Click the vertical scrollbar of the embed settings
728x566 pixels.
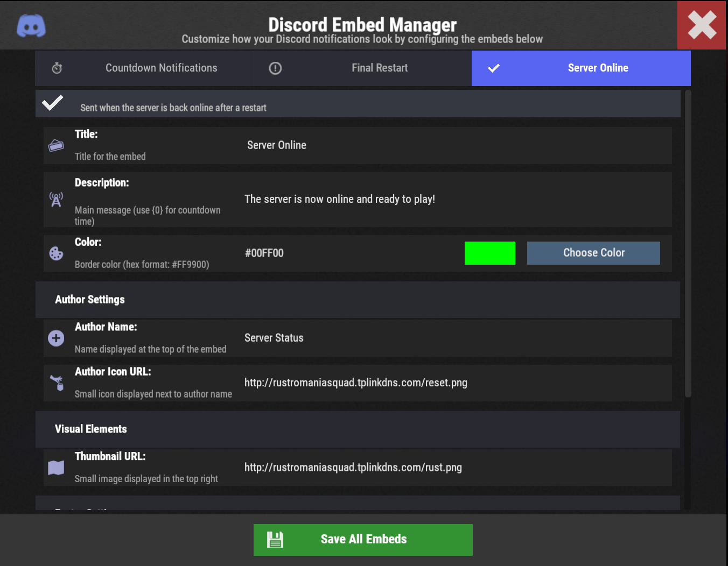point(688,244)
